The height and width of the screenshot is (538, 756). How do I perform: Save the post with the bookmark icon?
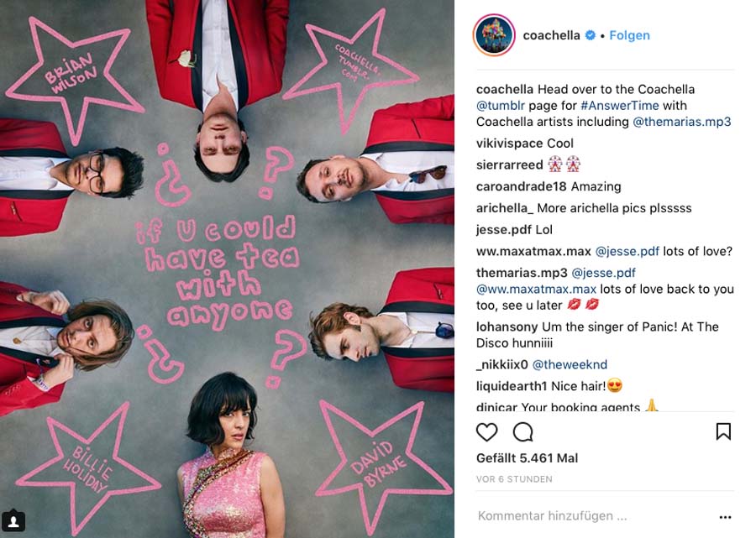point(723,431)
